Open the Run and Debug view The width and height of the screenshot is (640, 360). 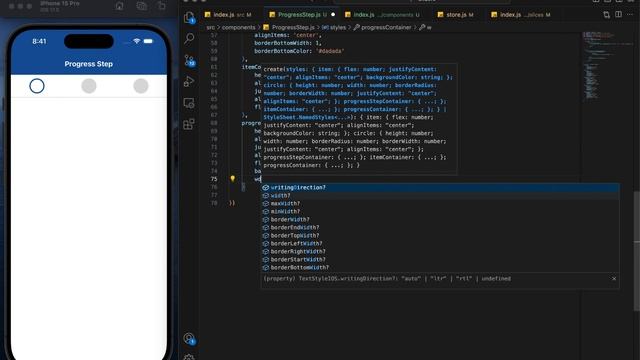click(189, 81)
